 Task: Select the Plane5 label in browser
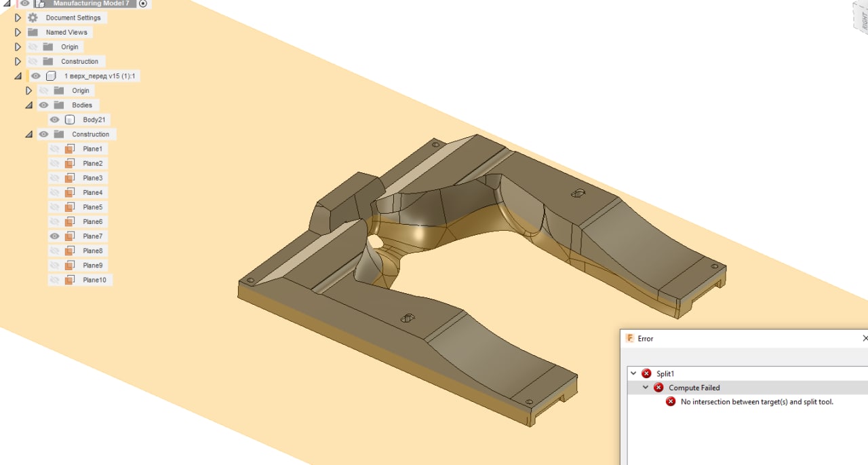click(x=93, y=207)
